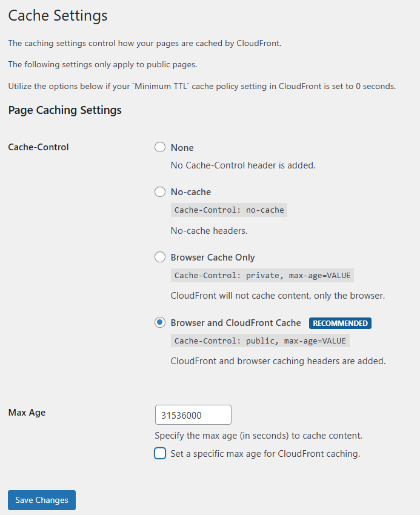Pick the recommended Browser and CloudFront Cache
Screen dimensions: 420x515
pyautogui.click(x=159, y=322)
